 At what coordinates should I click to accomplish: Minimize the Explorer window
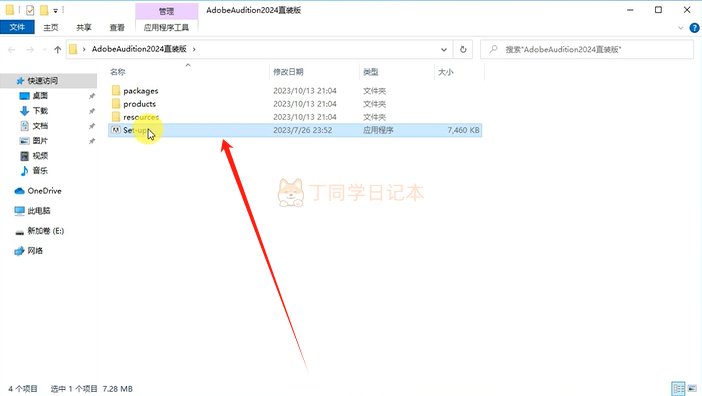(630, 10)
